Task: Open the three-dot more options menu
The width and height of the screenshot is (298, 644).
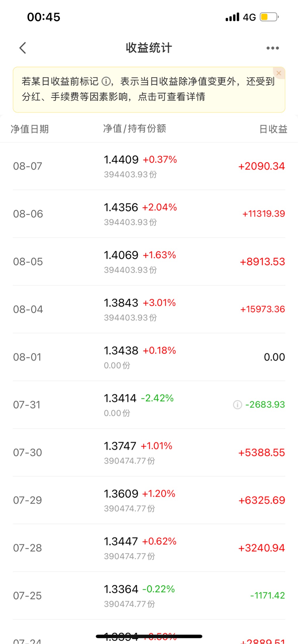Action: point(273,48)
